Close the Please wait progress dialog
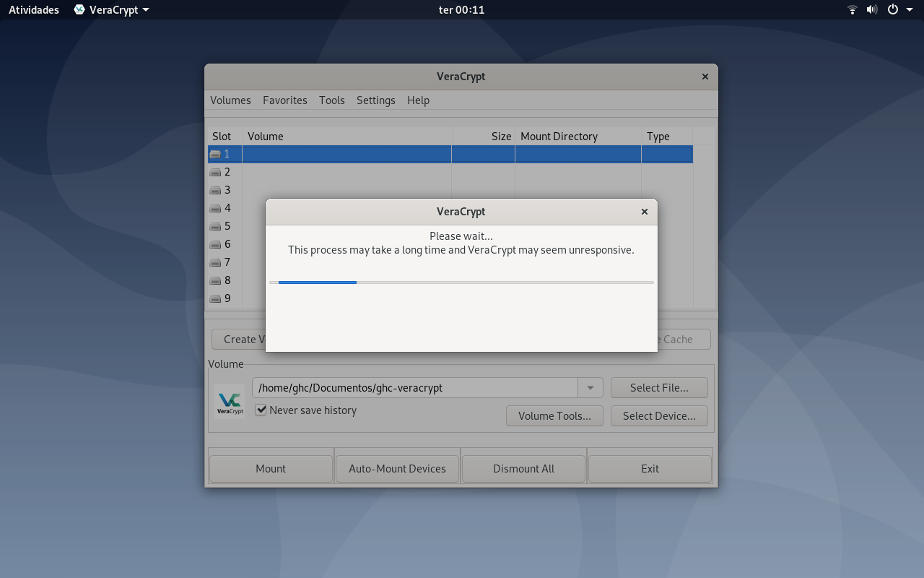 pos(645,212)
